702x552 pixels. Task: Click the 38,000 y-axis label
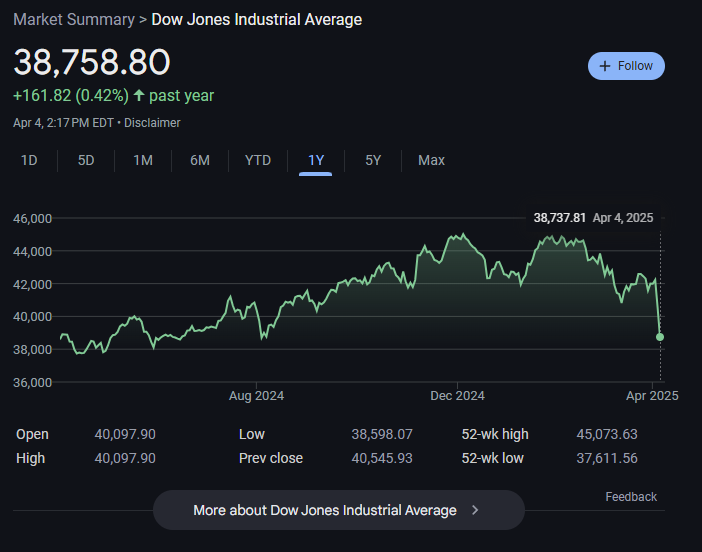pyautogui.click(x=33, y=350)
